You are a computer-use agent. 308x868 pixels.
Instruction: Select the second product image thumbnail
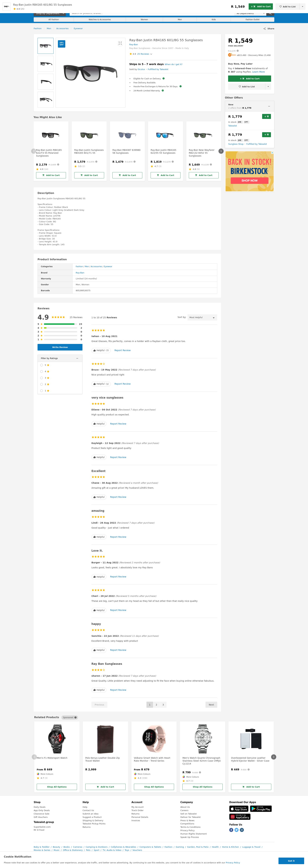point(46,64)
